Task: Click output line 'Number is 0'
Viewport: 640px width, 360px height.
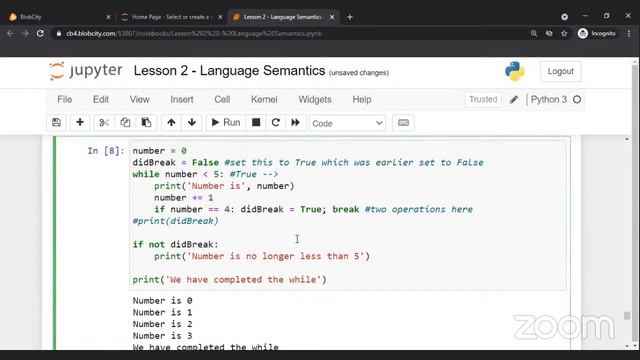Action: [162, 301]
